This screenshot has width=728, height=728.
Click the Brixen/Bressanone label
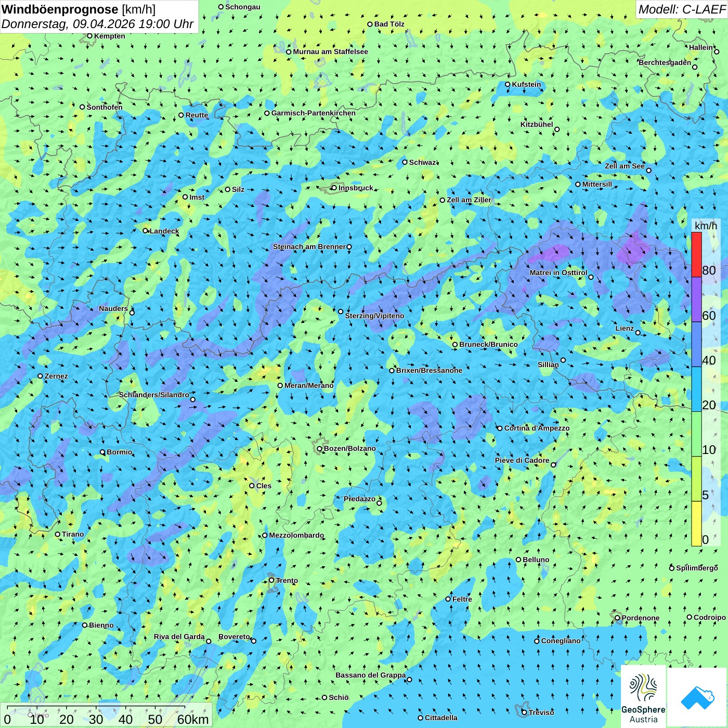point(429,370)
